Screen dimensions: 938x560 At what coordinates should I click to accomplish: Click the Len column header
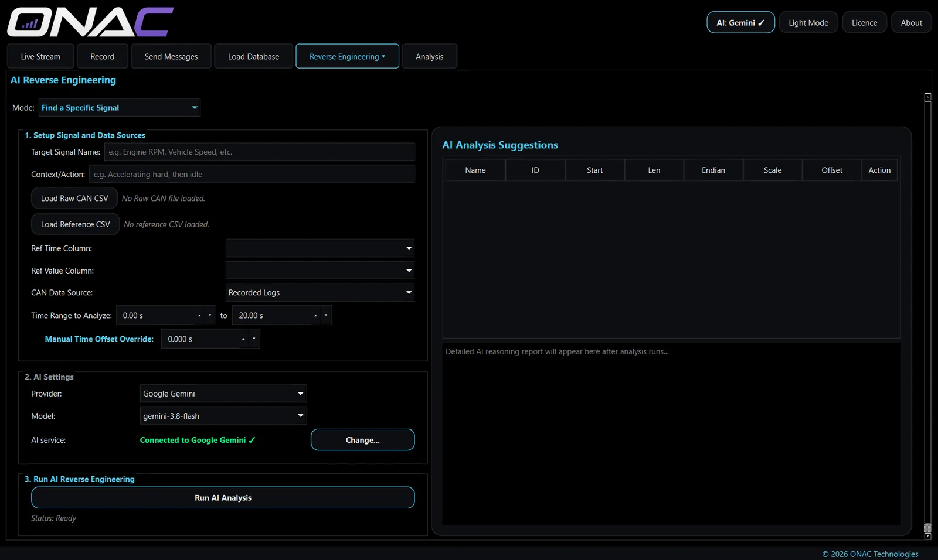pyautogui.click(x=654, y=170)
